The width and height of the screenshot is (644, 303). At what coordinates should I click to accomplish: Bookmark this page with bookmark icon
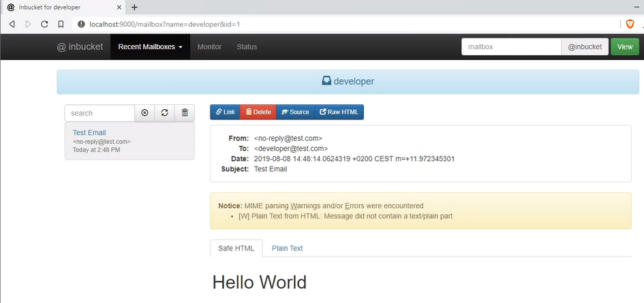coord(61,24)
